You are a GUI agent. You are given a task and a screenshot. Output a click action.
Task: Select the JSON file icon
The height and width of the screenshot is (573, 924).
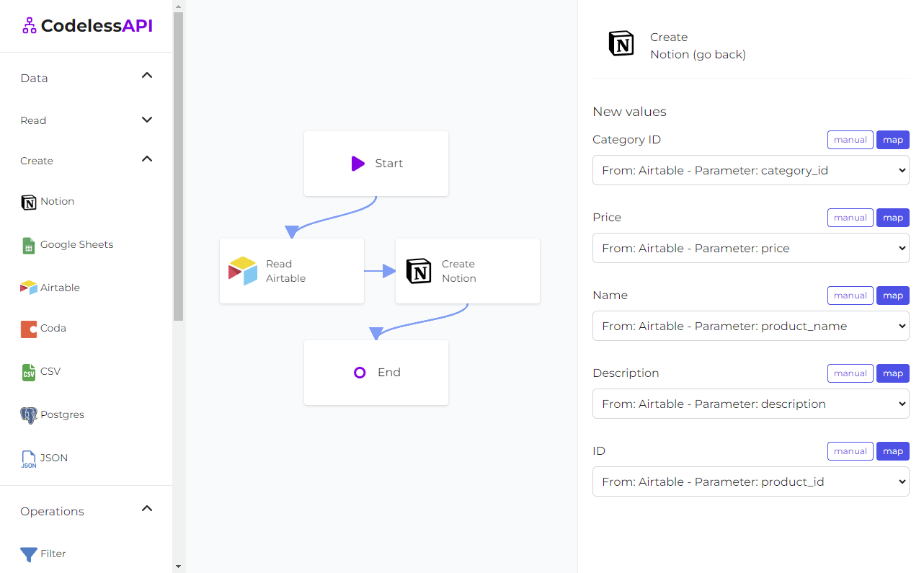29,459
